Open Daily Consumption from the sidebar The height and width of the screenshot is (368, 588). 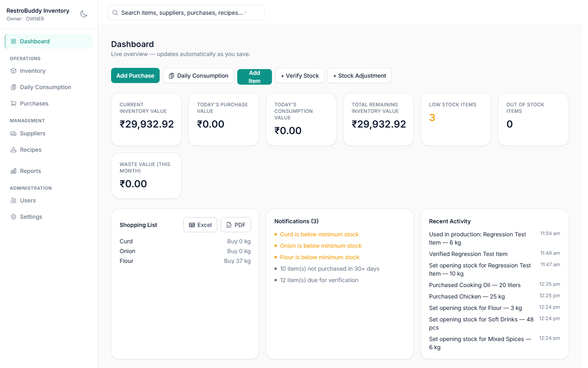(x=49, y=87)
